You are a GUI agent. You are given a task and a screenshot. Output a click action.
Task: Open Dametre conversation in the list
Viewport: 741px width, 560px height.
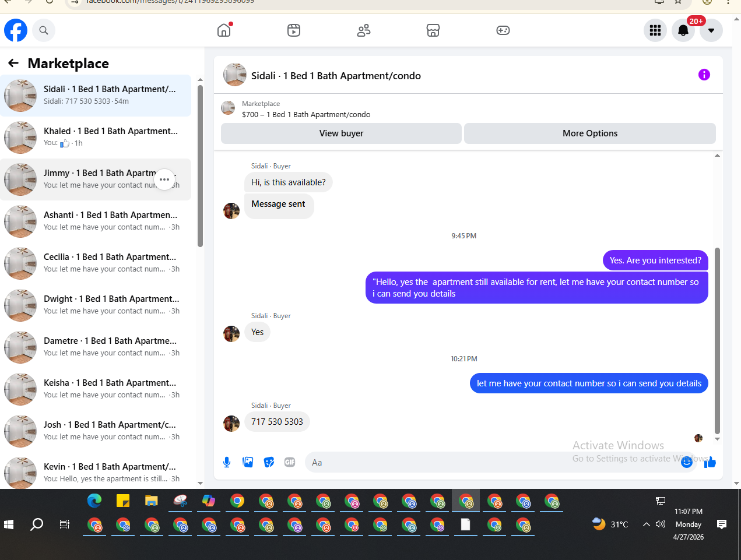[96, 347]
